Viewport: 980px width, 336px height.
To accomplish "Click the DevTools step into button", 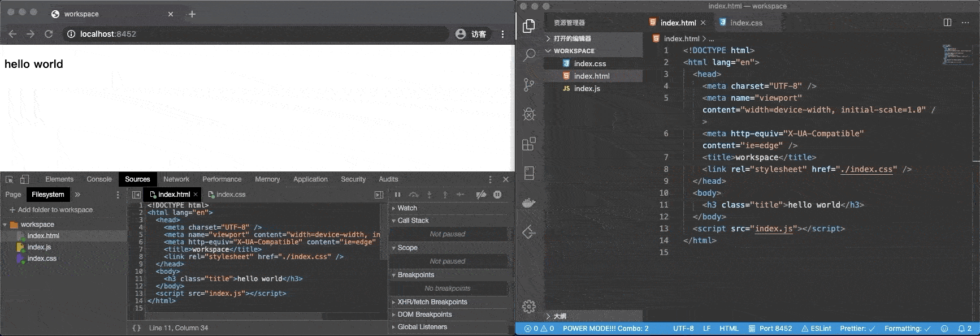I will 430,195.
